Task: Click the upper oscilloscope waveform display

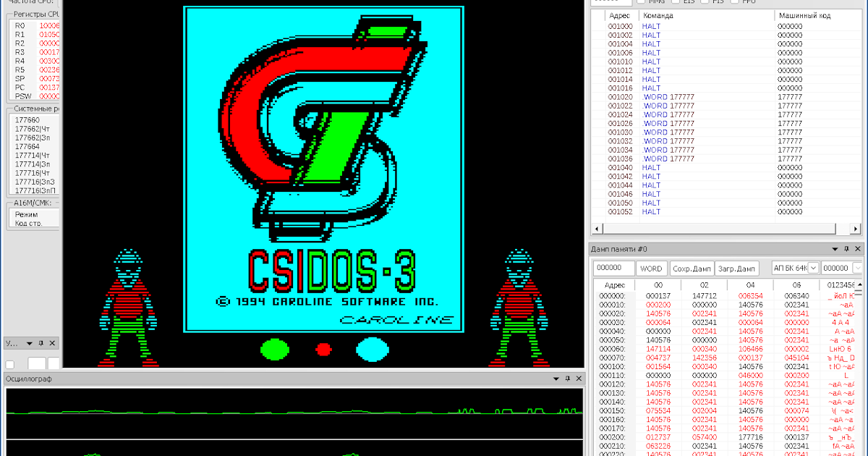Action: tap(294, 413)
